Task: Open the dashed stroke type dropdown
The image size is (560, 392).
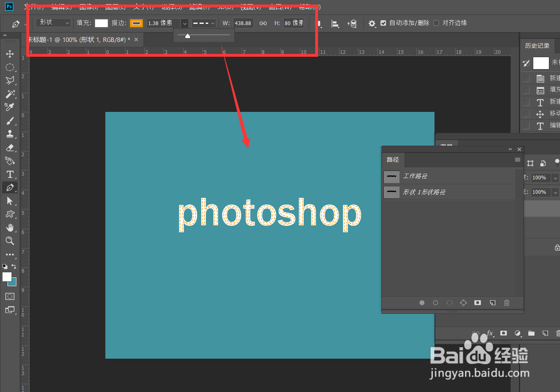Action: click(204, 23)
